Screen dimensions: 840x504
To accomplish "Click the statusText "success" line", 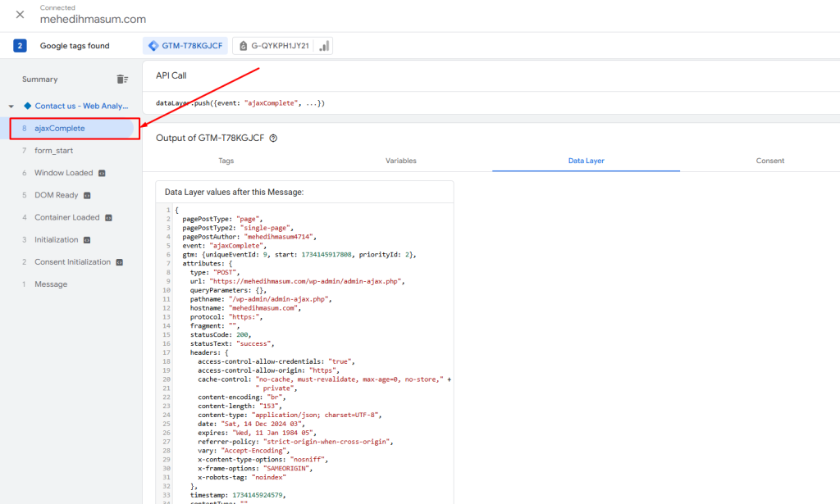I will pyautogui.click(x=232, y=343).
